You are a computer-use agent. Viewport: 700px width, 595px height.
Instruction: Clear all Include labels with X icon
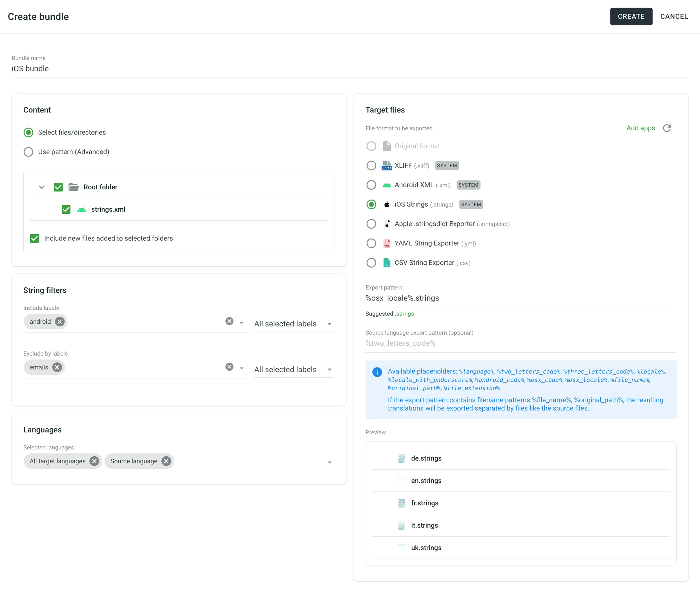(x=229, y=321)
